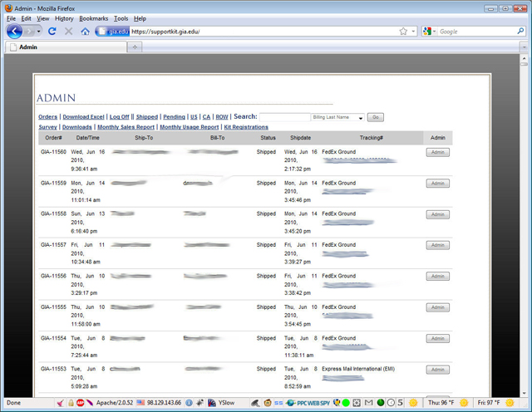532x412 pixels.
Task: Click the sun weather icon after Thu: 96 °F
Action: 464,403
